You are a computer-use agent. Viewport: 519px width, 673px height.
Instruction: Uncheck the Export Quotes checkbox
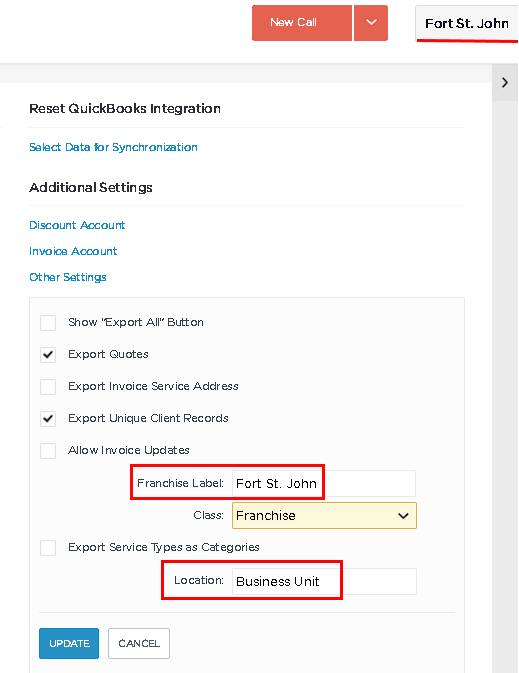[48, 355]
